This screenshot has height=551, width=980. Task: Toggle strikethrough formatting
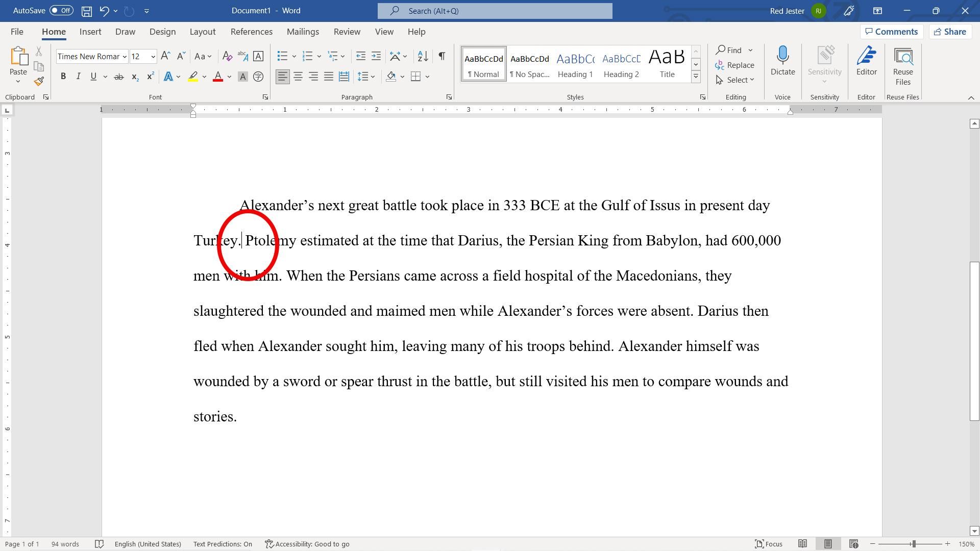point(118,76)
